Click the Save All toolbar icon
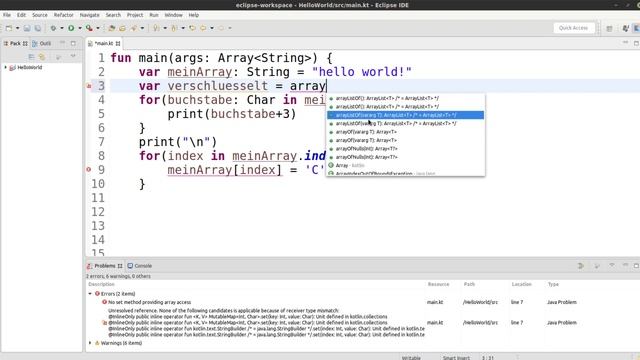Screen dimensions: 640x360 click(x=38, y=28)
